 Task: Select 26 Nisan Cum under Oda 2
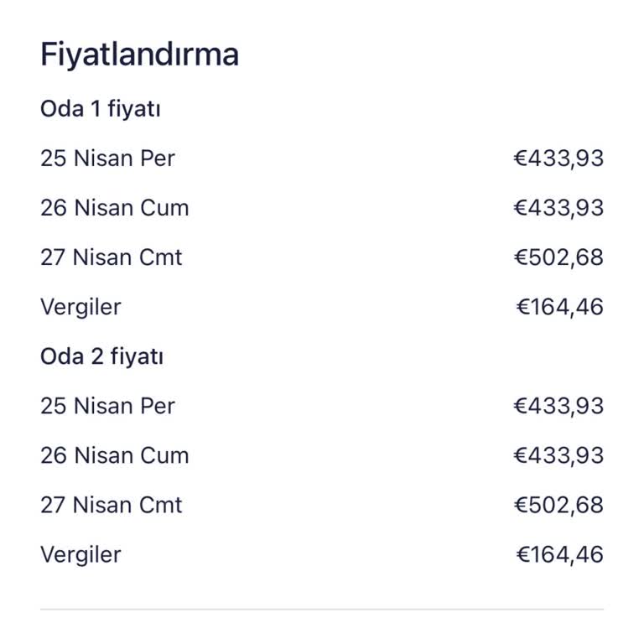(x=114, y=455)
